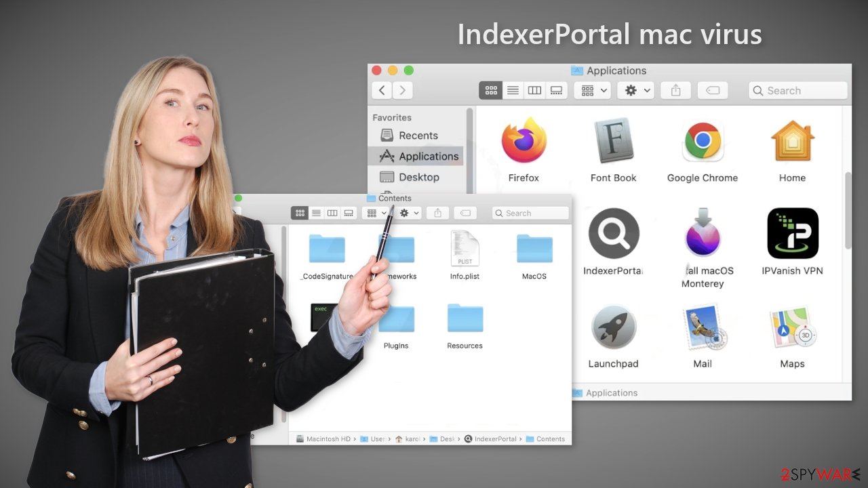Switch Contents window to icon view
The height and width of the screenshot is (488, 868).
[300, 213]
